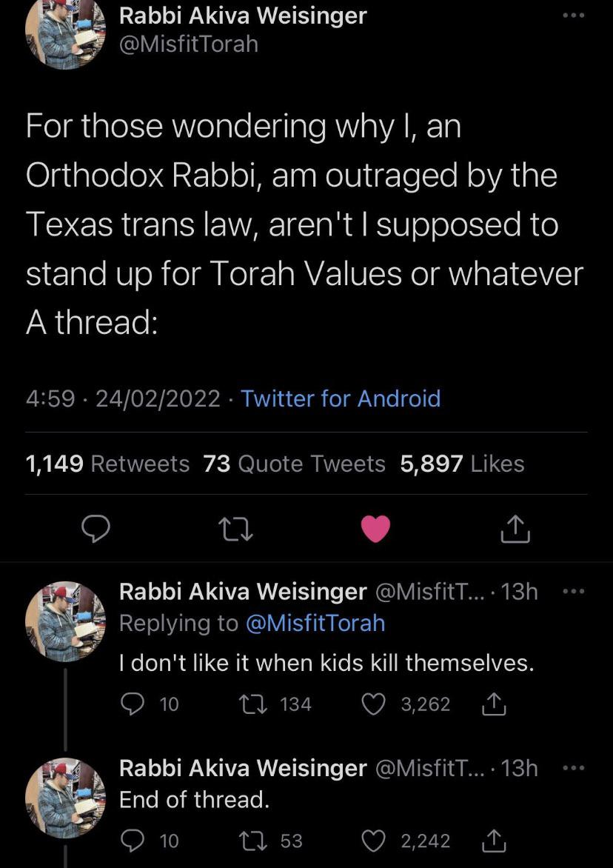Open more options on main tweet
Image resolution: width=613 pixels, height=868 pixels.
coord(574,15)
